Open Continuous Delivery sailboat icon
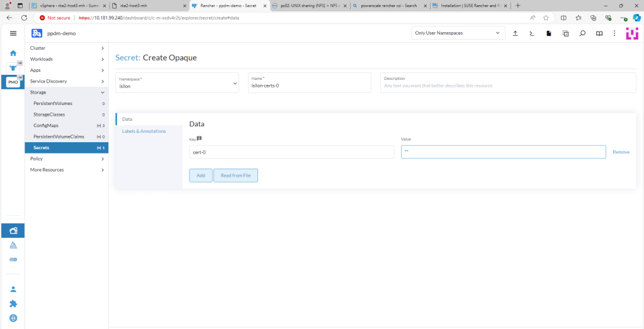Image resolution: width=644 pixels, height=329 pixels. [13, 245]
